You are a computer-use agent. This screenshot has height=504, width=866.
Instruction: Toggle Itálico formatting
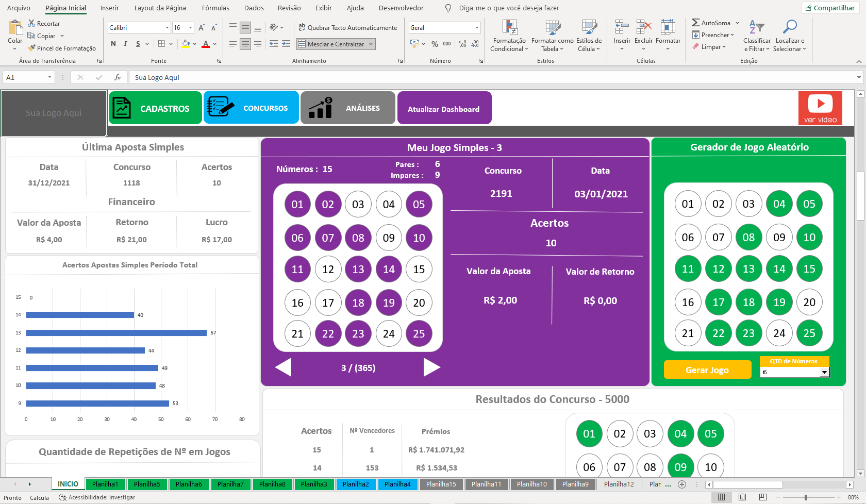pyautogui.click(x=125, y=44)
